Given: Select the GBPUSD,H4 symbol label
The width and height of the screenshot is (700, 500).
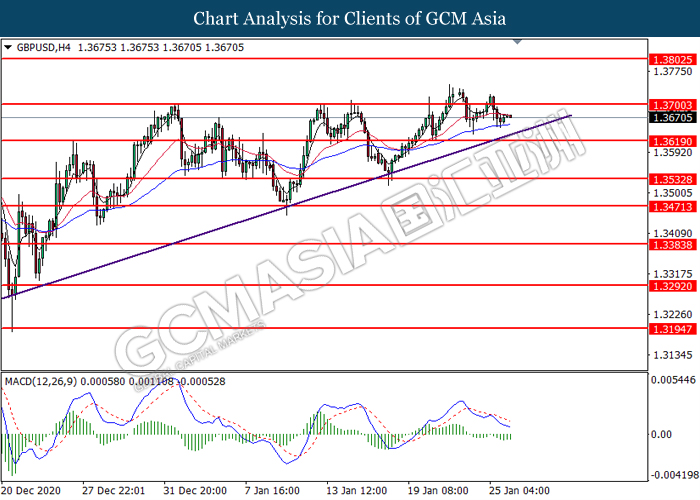Looking at the screenshot, I should pos(43,47).
